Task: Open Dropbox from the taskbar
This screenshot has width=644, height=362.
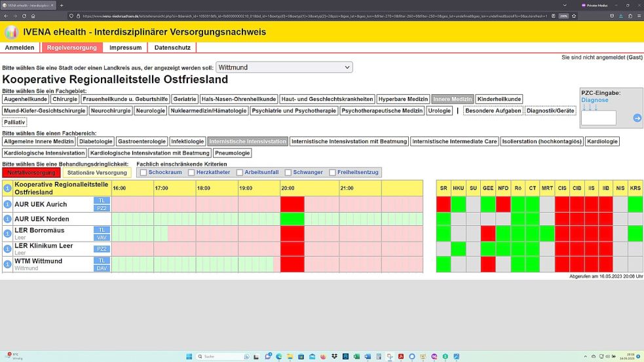Action: (334, 356)
